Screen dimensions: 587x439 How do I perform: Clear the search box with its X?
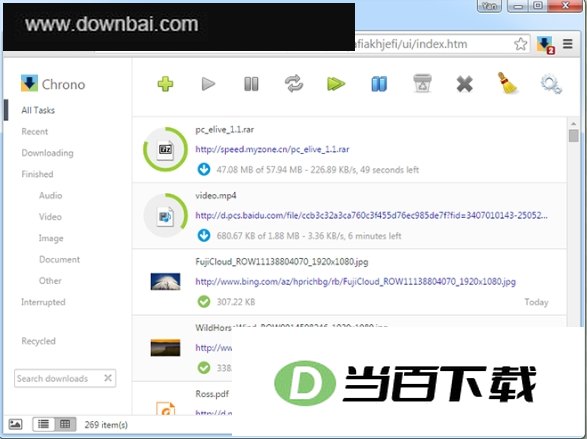(x=108, y=378)
